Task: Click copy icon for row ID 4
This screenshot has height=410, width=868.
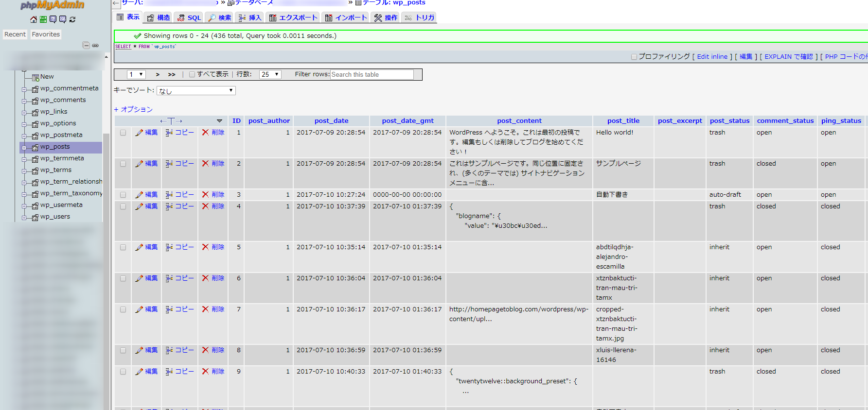Action: (x=169, y=206)
